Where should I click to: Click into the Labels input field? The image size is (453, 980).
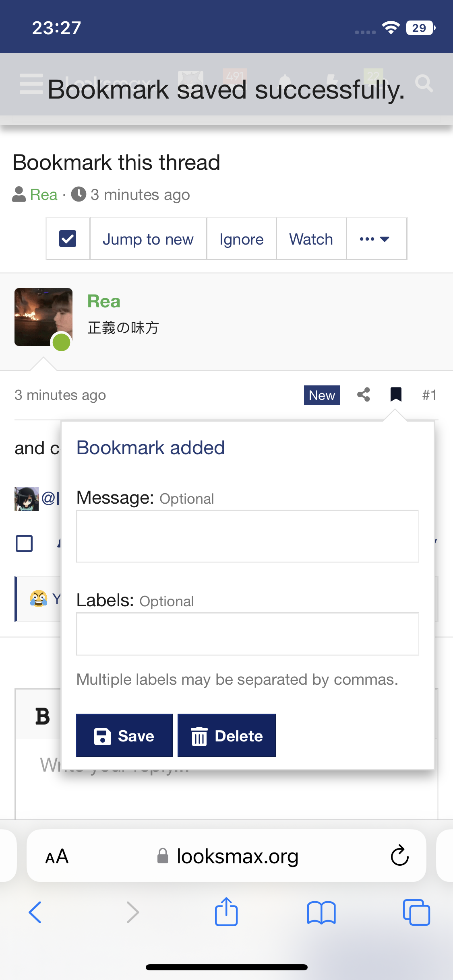pos(247,634)
